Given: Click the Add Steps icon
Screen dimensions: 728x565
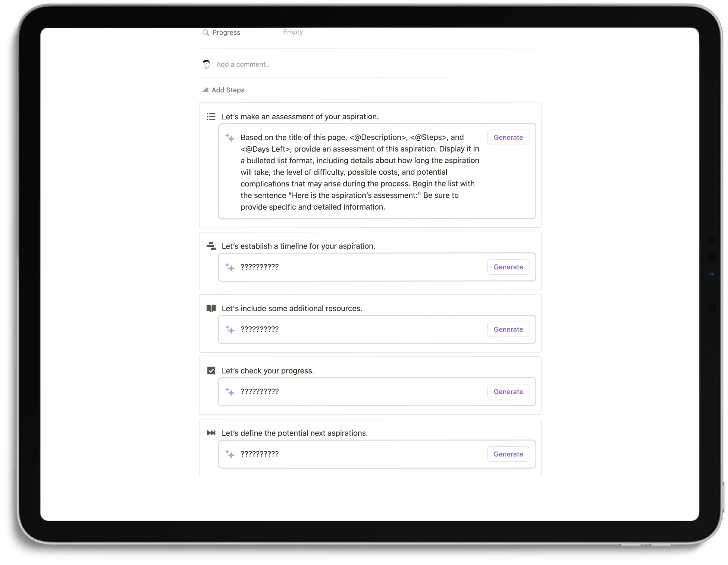Looking at the screenshot, I should pos(205,89).
